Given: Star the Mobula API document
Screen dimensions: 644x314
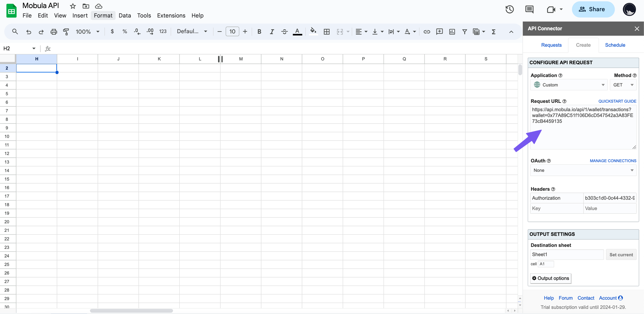Looking at the screenshot, I should [x=73, y=6].
